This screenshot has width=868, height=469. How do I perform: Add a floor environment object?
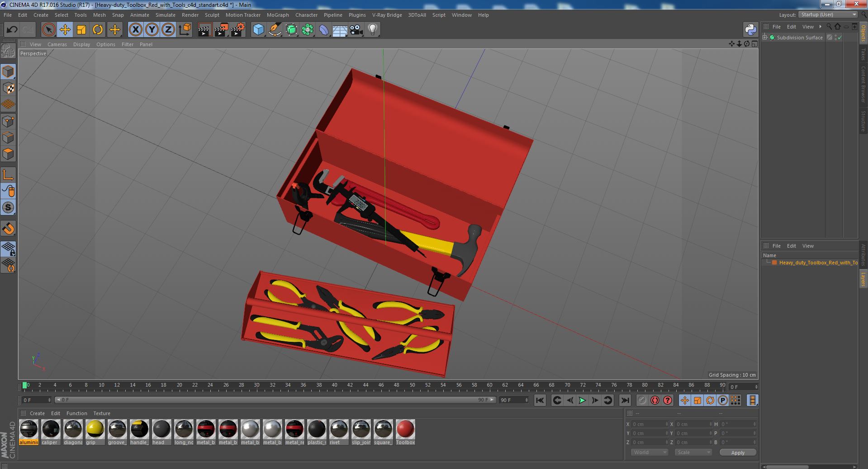coord(340,30)
